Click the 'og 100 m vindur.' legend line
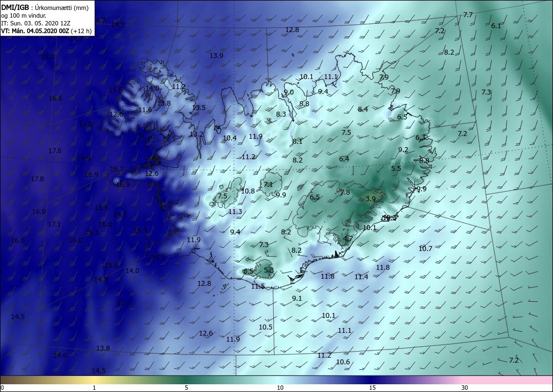This screenshot has height=392, width=553. coord(24,15)
